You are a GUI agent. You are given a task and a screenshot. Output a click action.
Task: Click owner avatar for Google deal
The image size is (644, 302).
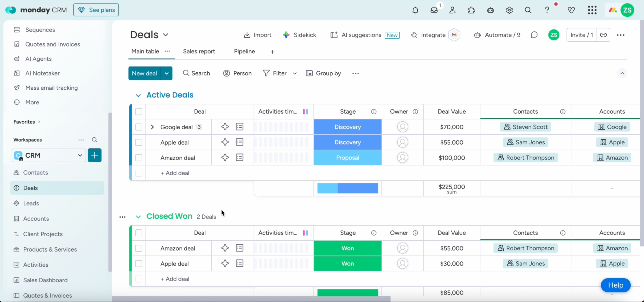point(402,127)
